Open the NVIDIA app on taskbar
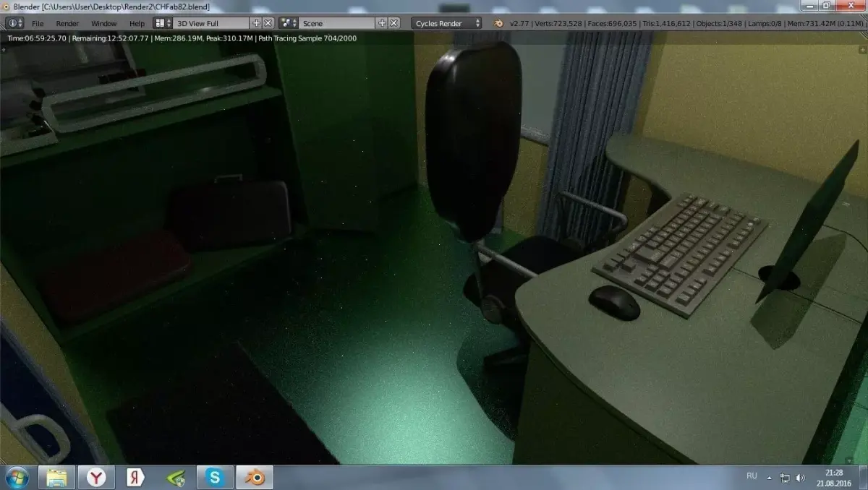This screenshot has width=868, height=490. coord(175,477)
